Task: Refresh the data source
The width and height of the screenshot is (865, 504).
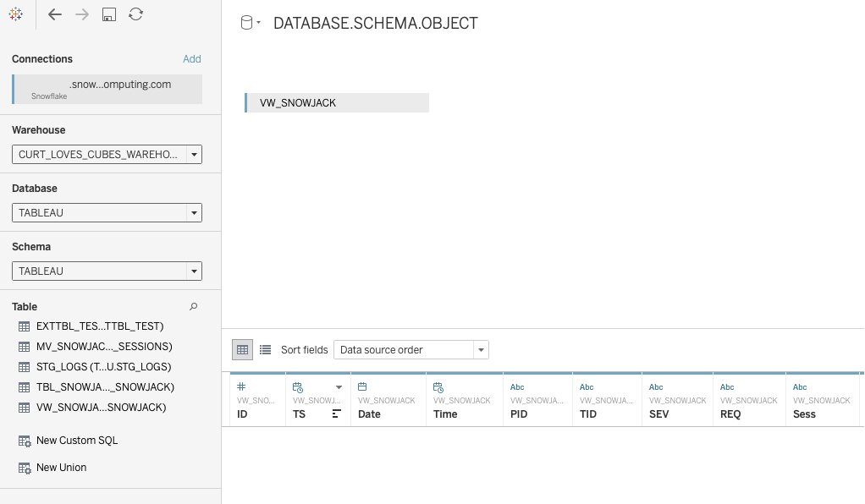Action: (135, 14)
